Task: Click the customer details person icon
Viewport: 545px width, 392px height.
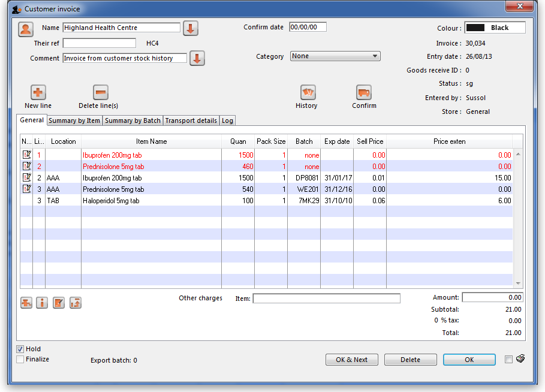Action: pyautogui.click(x=26, y=29)
